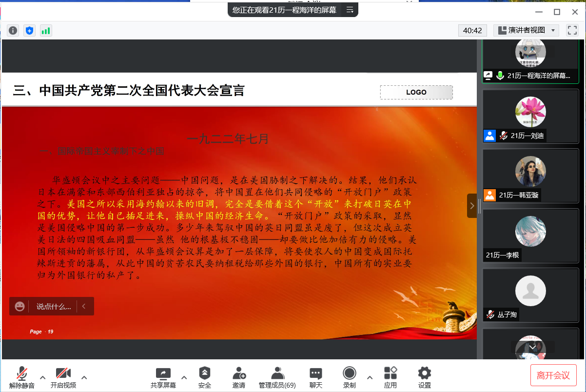Start recording the meeting (录制)
Image resolution: width=586 pixels, height=392 pixels.
tap(349, 377)
